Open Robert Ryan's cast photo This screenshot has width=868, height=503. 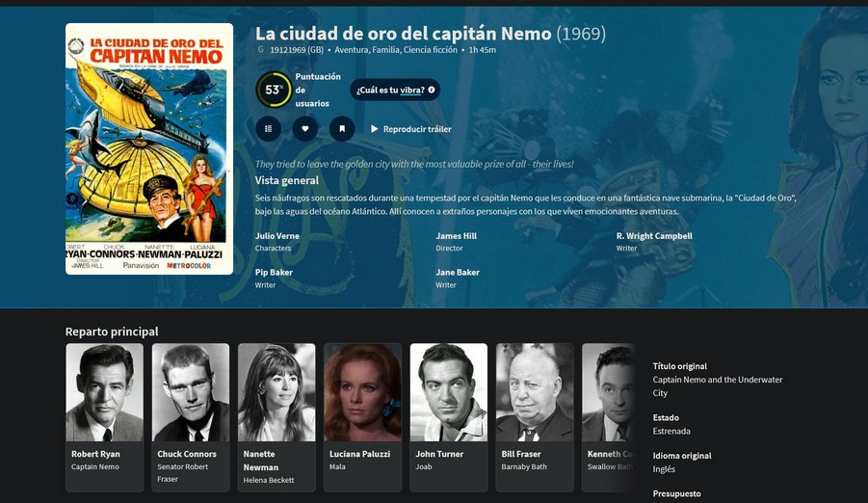[x=105, y=392]
